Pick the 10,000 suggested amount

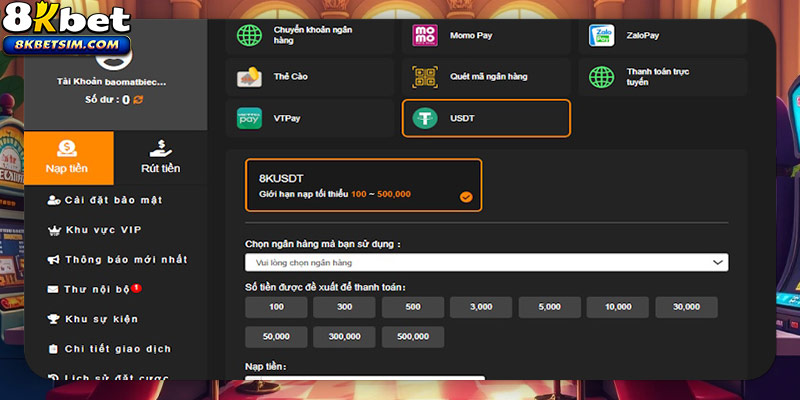tap(618, 307)
